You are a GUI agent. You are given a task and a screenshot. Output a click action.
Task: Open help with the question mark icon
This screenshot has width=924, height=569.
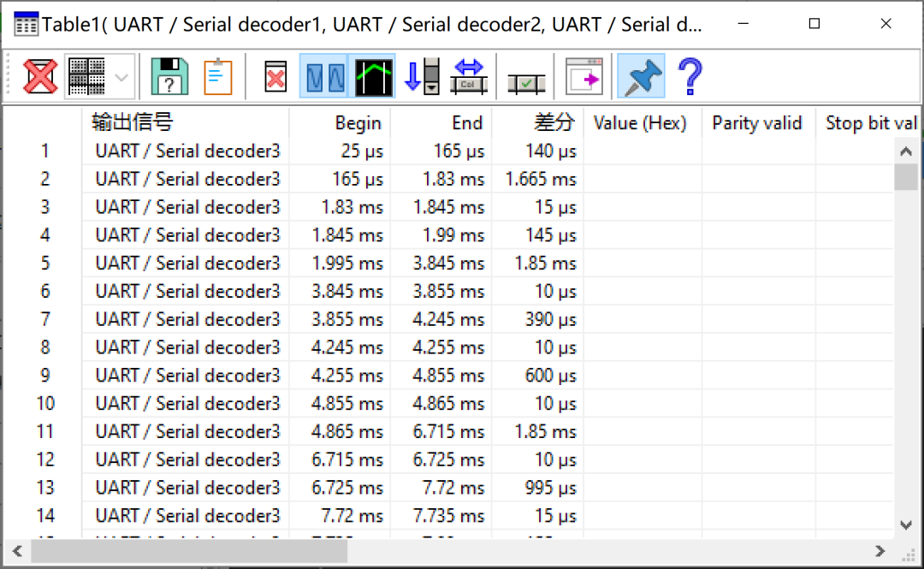click(690, 76)
